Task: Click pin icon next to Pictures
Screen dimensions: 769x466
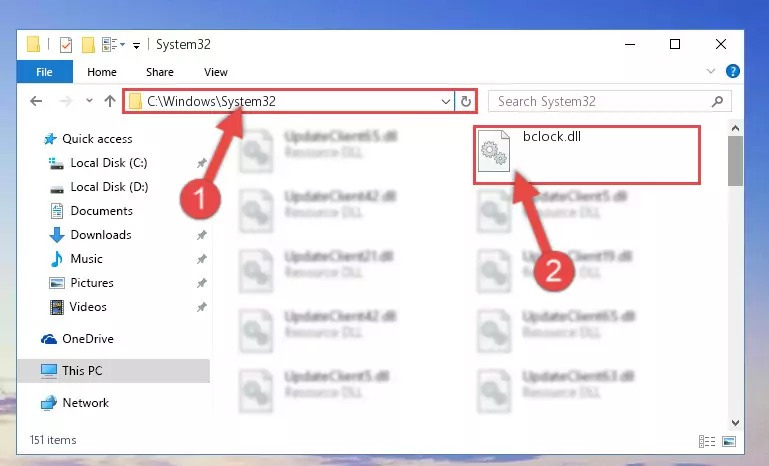Action: 202,283
